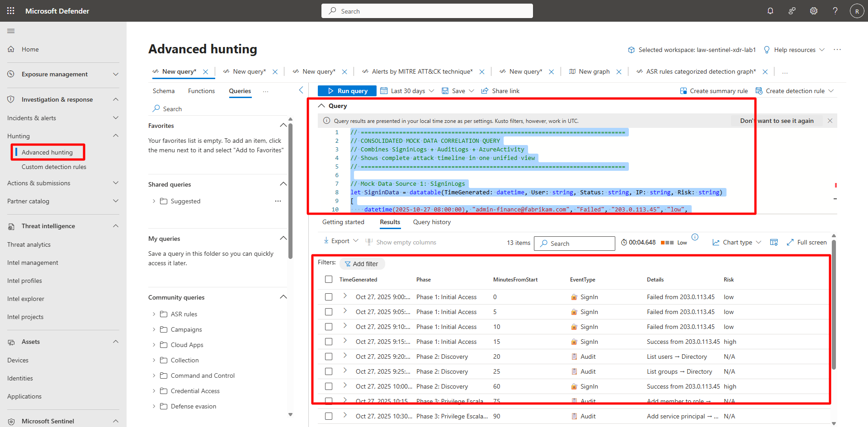Check the List users → Directory row
Screen dimensions: 868x427
(329, 357)
